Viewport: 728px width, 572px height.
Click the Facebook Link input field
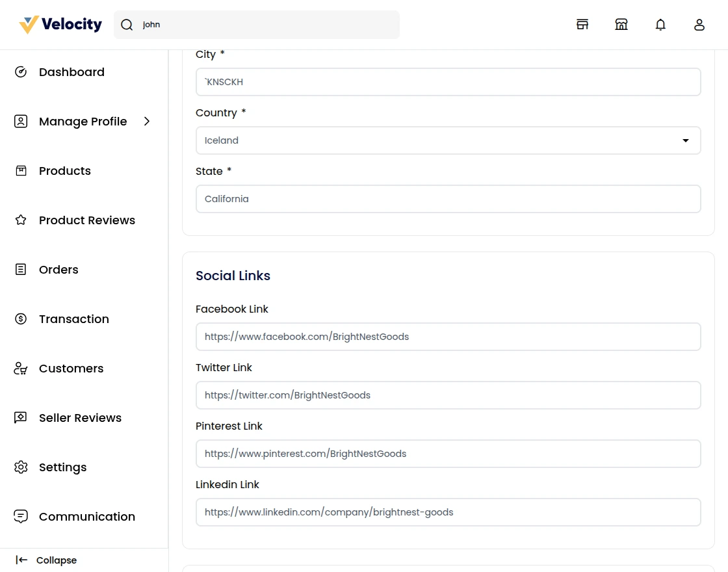(x=448, y=337)
